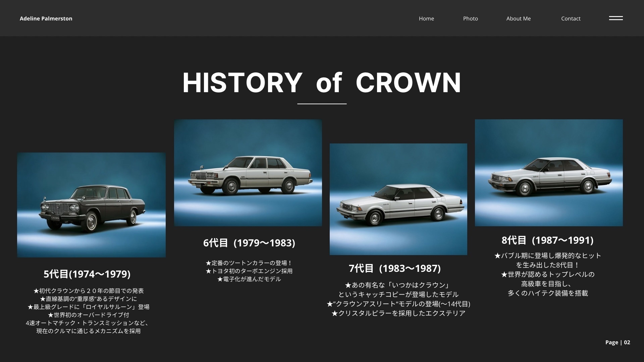Select the 8th generation Crown car photo

click(x=549, y=173)
